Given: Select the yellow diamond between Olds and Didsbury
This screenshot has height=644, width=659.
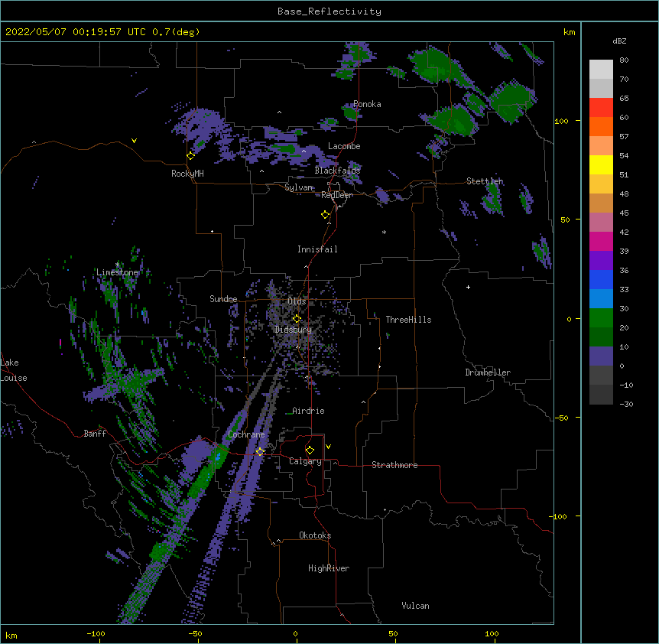Looking at the screenshot, I should 297,319.
